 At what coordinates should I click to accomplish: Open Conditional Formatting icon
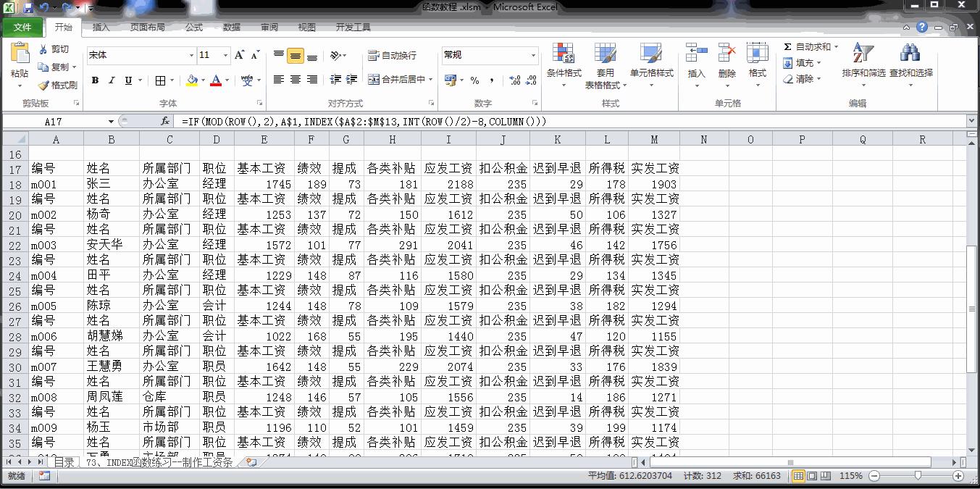click(x=564, y=54)
